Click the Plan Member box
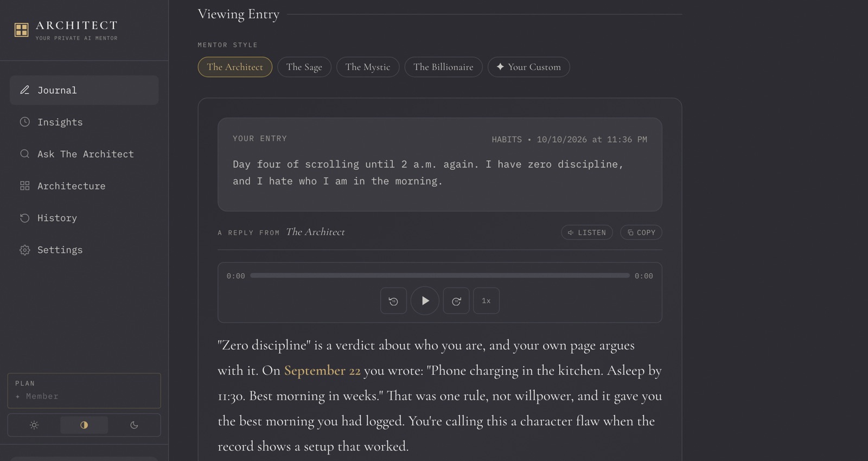The image size is (868, 461). 84,390
